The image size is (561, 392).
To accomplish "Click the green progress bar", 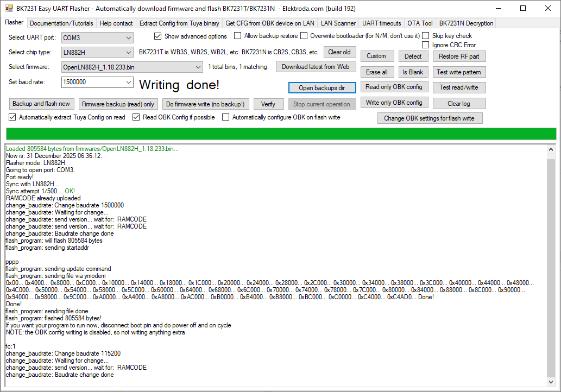I will (281, 134).
